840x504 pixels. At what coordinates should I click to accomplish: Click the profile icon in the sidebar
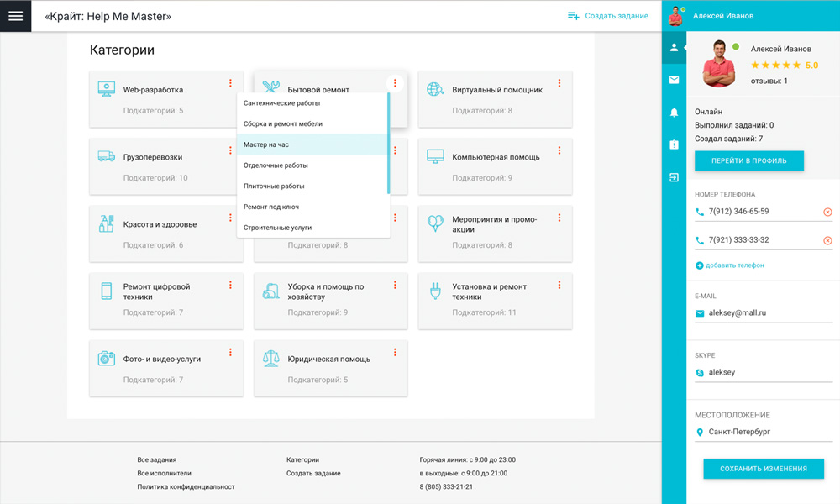point(674,48)
